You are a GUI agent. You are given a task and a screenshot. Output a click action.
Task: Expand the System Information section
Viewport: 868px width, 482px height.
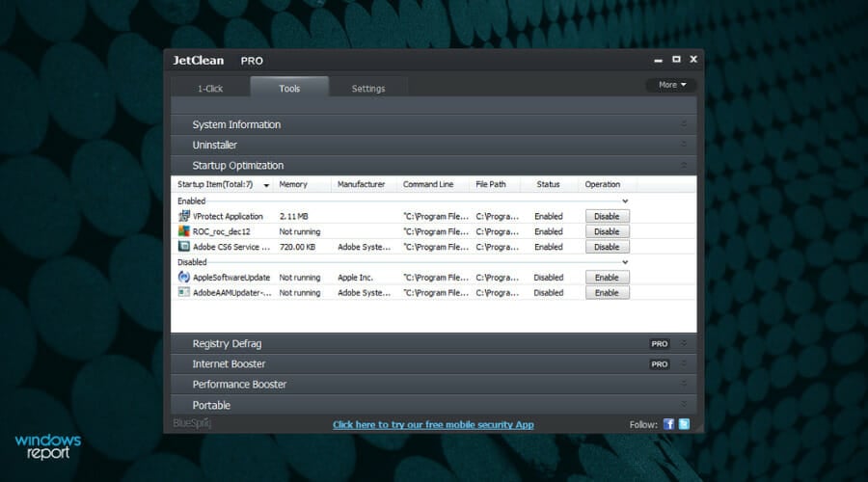coord(433,124)
